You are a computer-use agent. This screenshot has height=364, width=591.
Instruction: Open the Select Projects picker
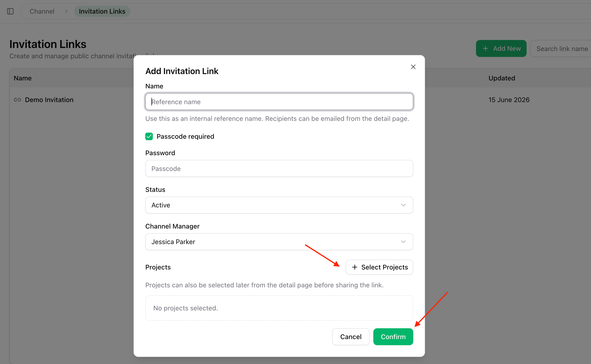point(379,267)
